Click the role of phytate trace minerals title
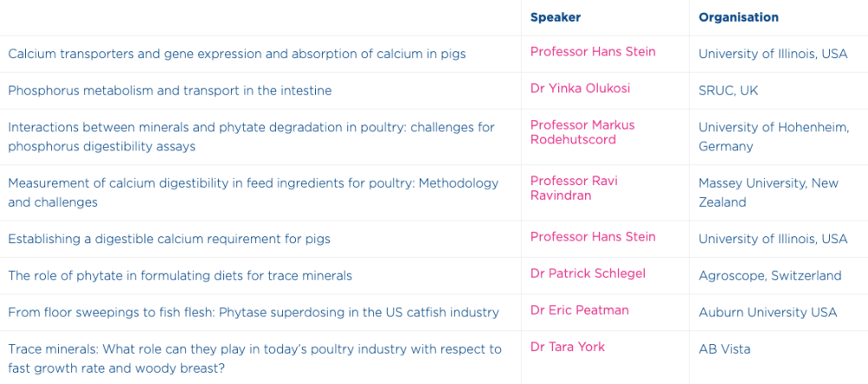 pyautogui.click(x=180, y=275)
